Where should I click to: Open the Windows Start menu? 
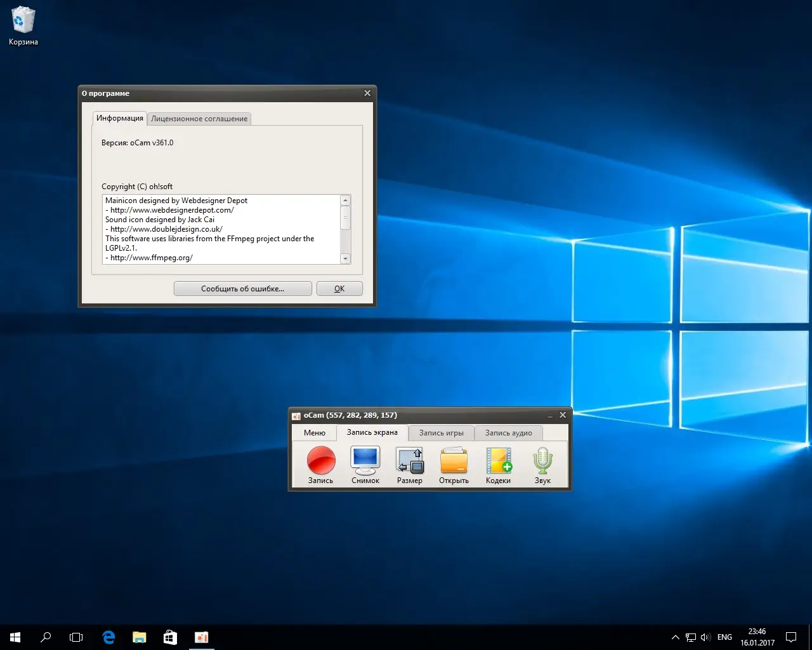[15, 637]
